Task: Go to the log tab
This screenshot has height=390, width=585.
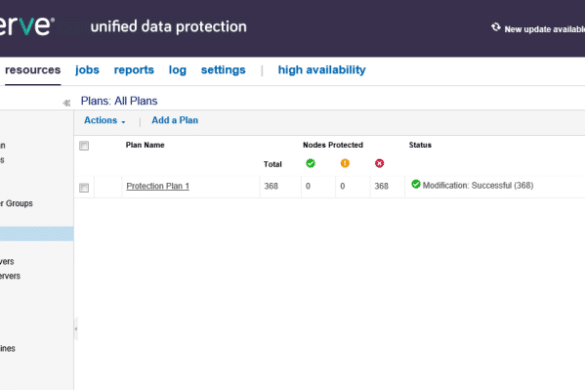Action: [177, 70]
